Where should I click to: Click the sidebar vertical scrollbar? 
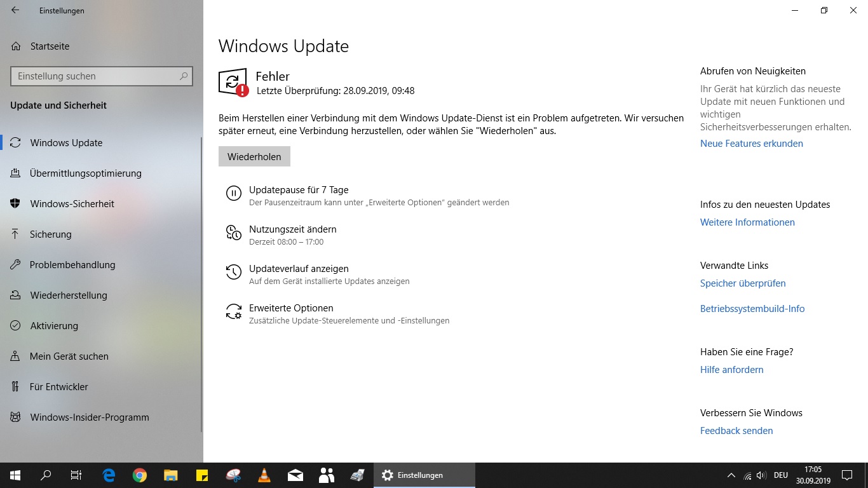(201, 284)
